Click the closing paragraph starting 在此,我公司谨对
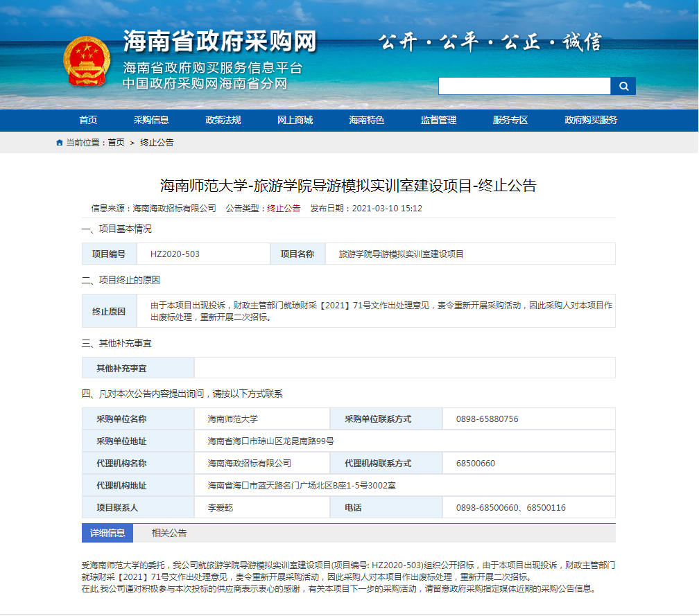Image resolution: width=699 pixels, height=616 pixels. (339, 589)
